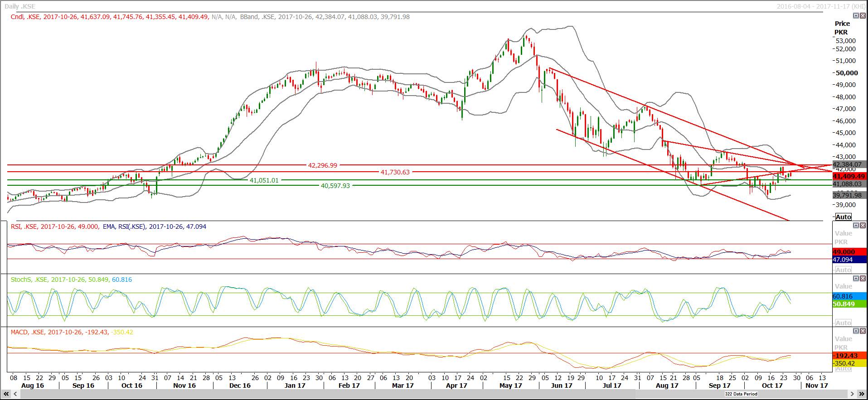Jump to chart start with double-left arrow
The width and height of the screenshot is (868, 400).
pos(6,394)
